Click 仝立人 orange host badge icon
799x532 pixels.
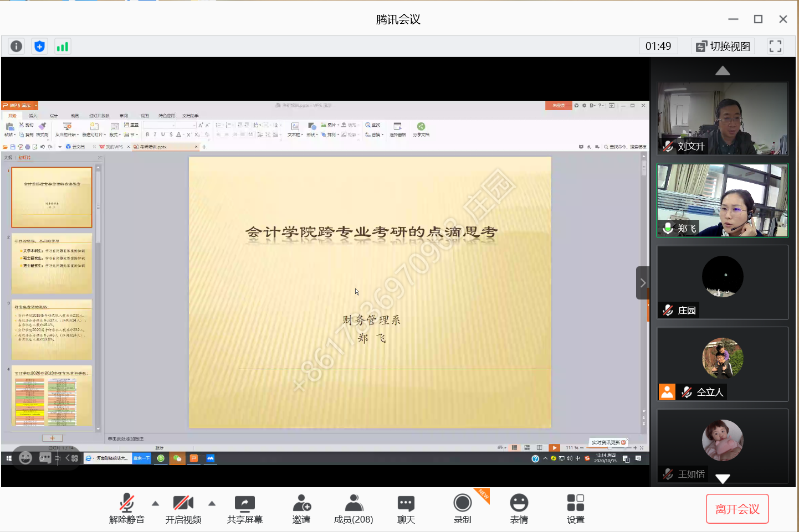[667, 392]
